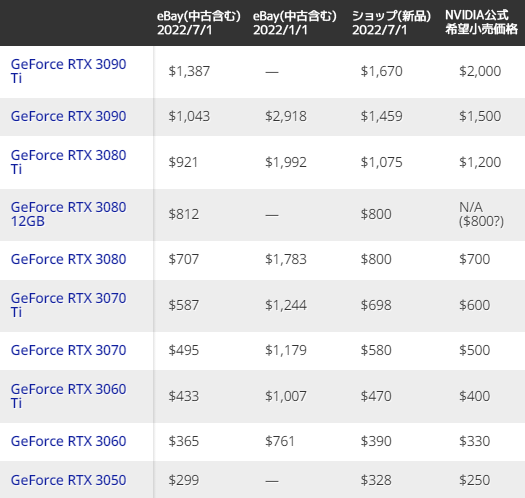
Task: Click the eBay 2022/1/1 column header
Action: click(x=295, y=23)
